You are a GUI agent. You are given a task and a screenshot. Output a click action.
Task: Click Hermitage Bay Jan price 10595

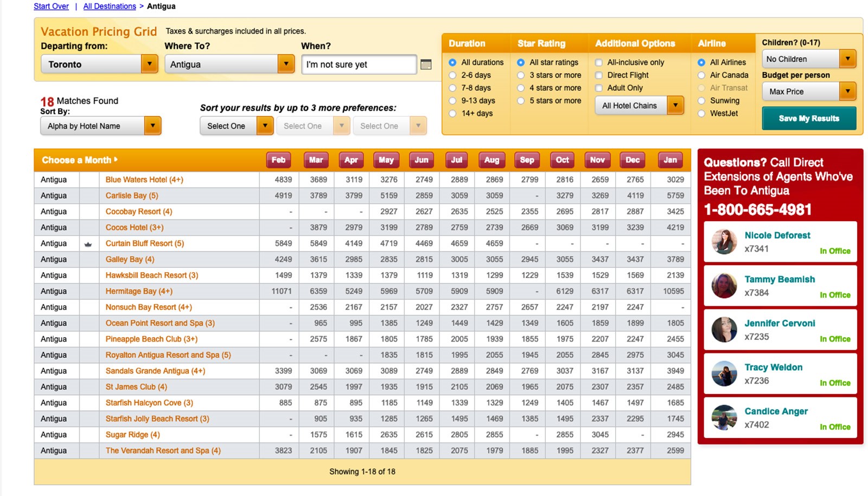[x=673, y=292]
